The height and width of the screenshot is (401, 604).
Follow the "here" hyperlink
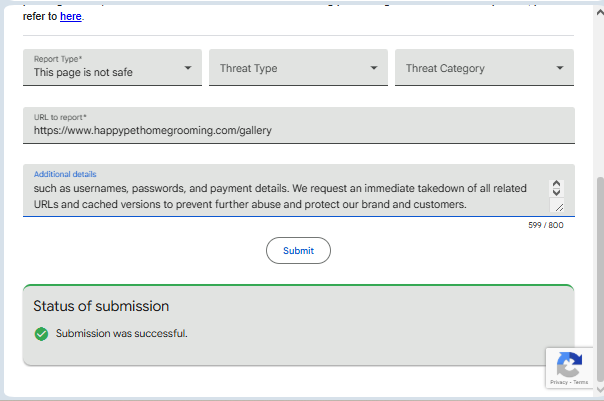[x=70, y=16]
